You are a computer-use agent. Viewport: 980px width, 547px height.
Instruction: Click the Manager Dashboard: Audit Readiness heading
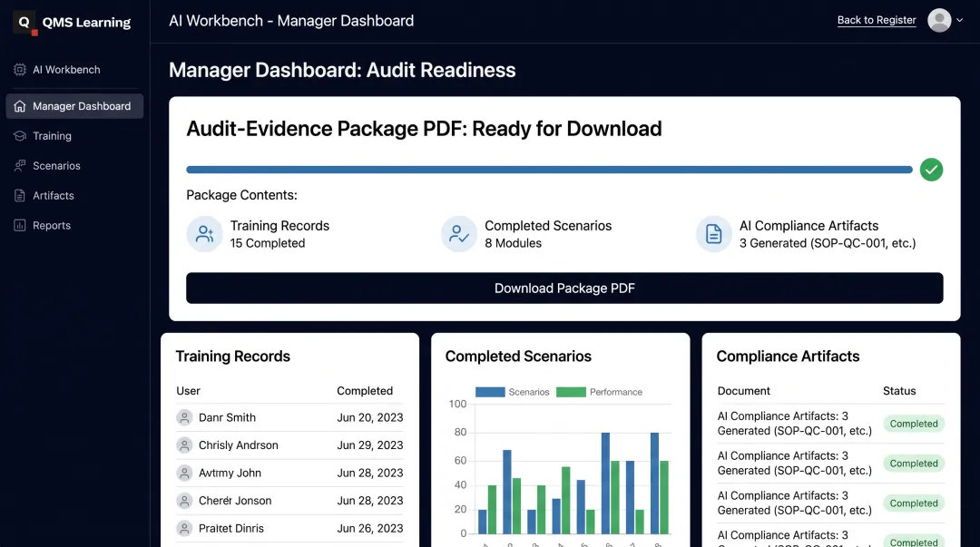tap(342, 70)
